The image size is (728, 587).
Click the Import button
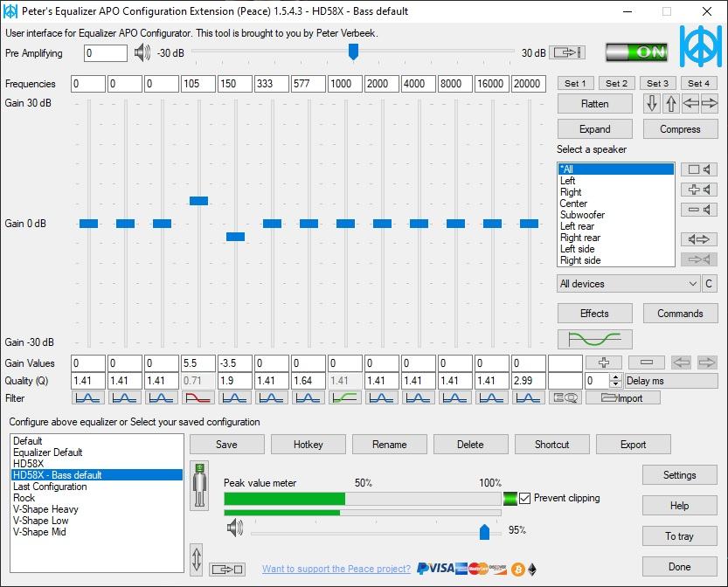[x=622, y=397]
